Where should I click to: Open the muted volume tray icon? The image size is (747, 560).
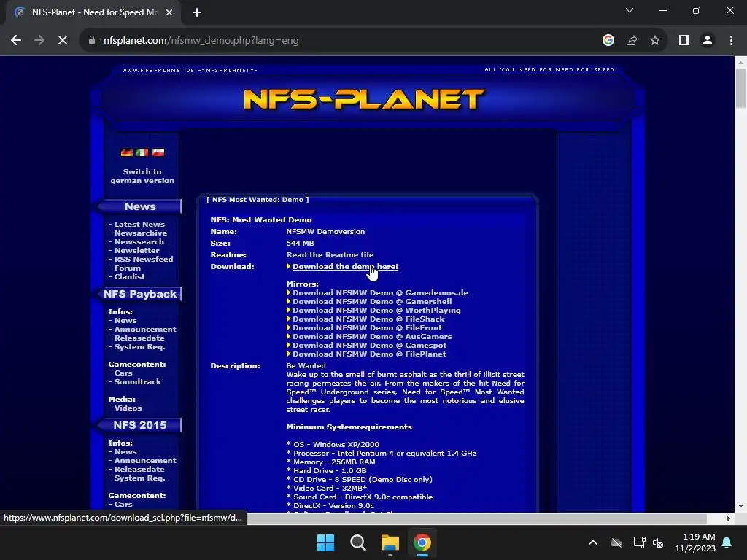(x=658, y=542)
